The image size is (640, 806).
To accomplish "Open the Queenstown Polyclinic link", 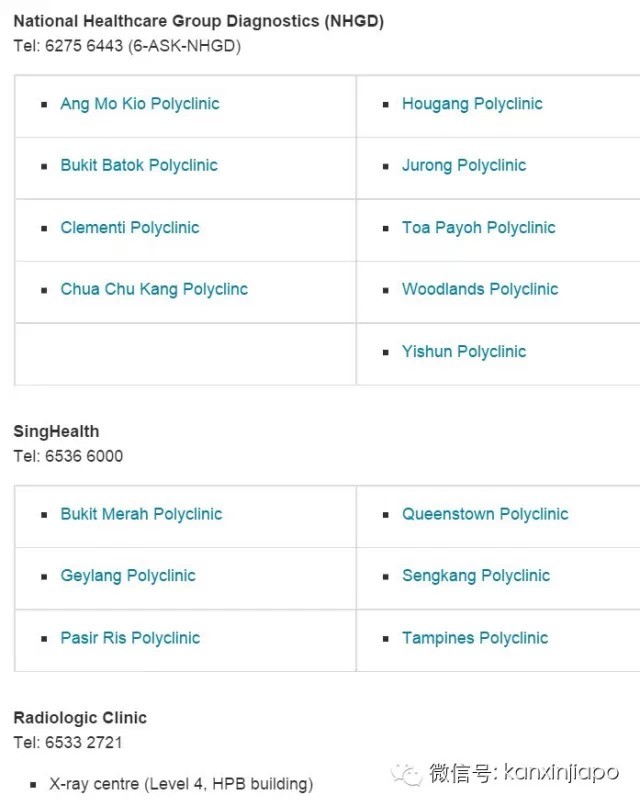I will (x=485, y=514).
